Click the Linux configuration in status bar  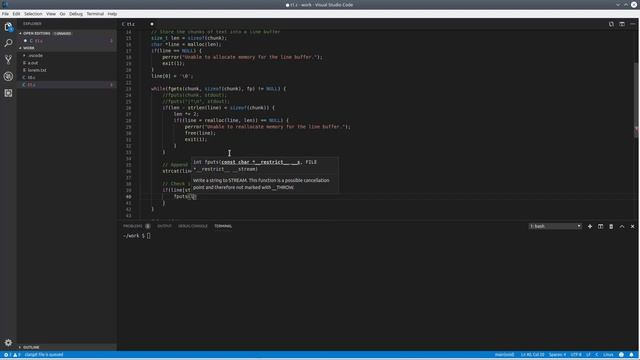tap(608, 355)
